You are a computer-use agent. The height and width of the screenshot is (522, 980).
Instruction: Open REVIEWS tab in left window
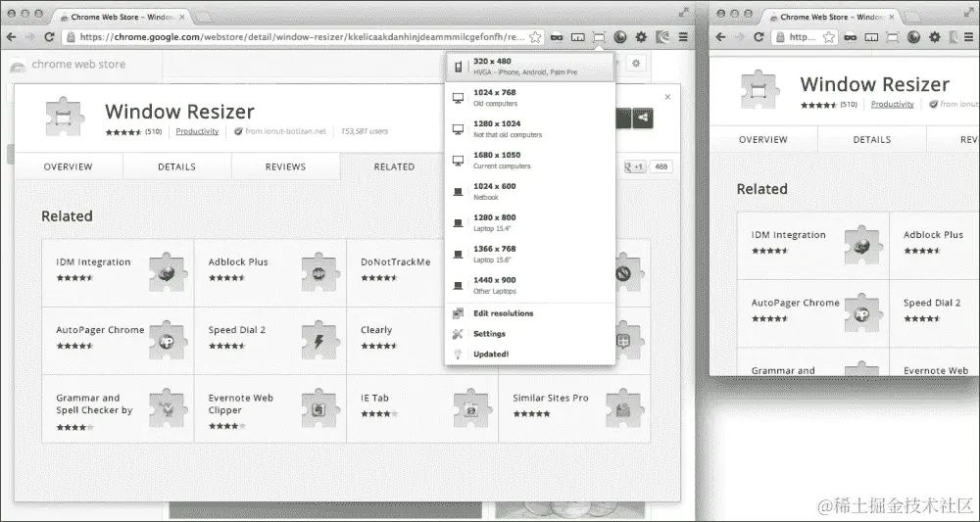click(285, 166)
